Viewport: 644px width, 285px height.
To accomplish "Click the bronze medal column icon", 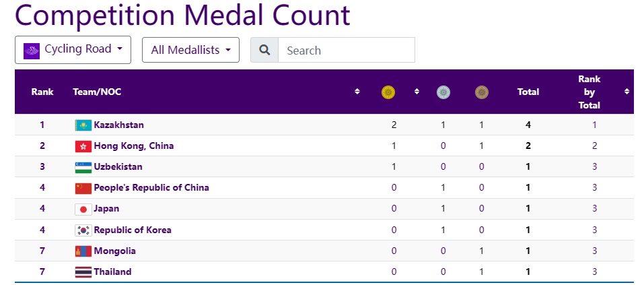I will pyautogui.click(x=481, y=92).
